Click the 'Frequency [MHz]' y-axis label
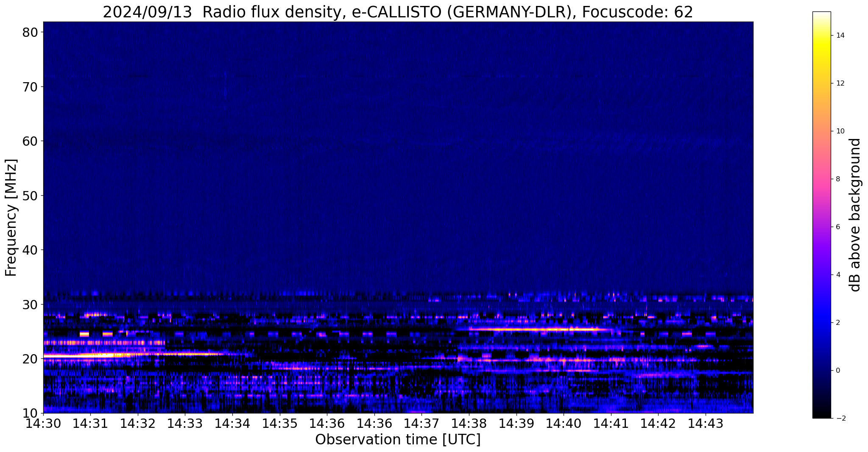 pyautogui.click(x=11, y=217)
